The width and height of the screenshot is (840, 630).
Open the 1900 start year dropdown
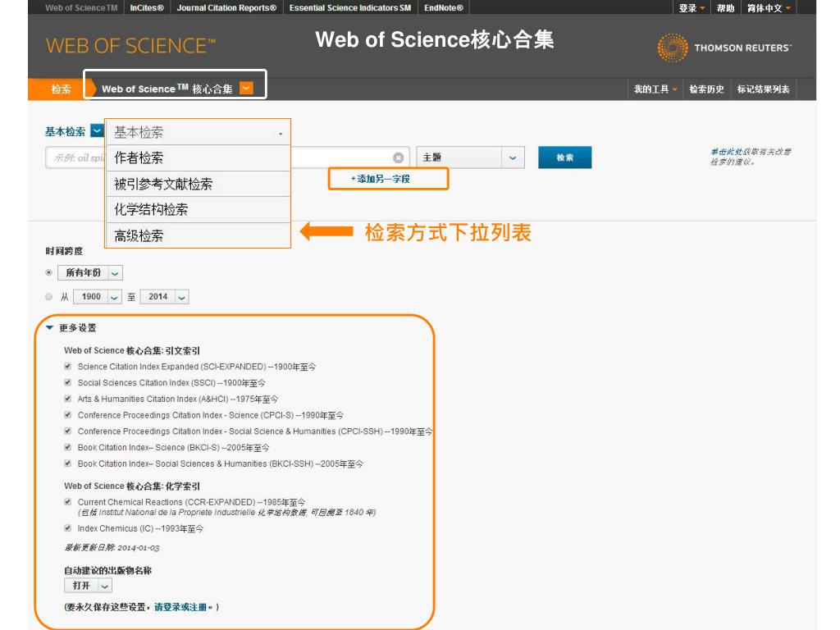point(114,297)
